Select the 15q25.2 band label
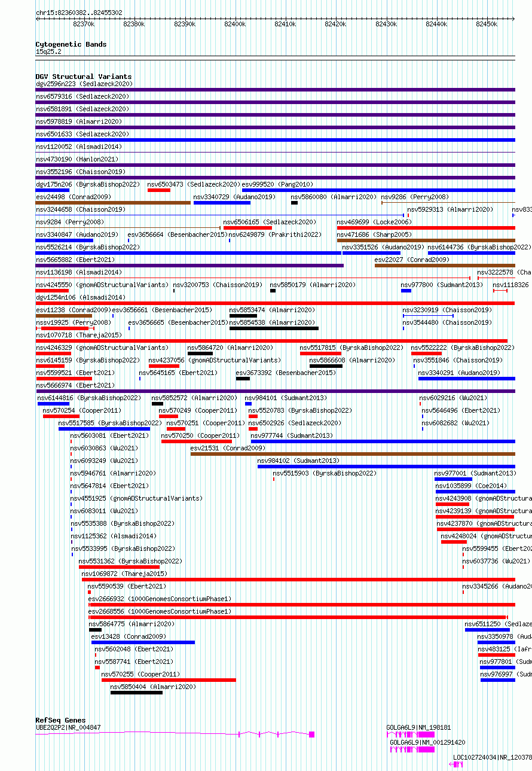The image size is (532, 771). (48, 51)
